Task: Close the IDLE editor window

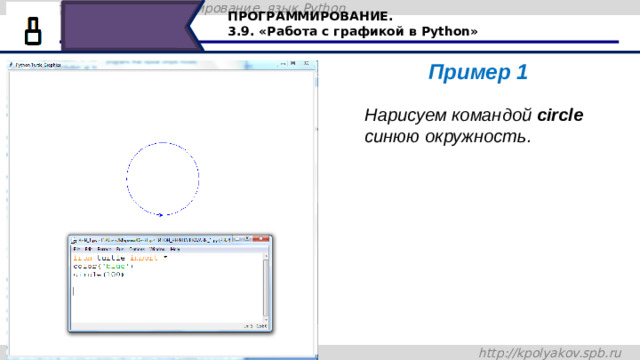Action: pos(261,238)
